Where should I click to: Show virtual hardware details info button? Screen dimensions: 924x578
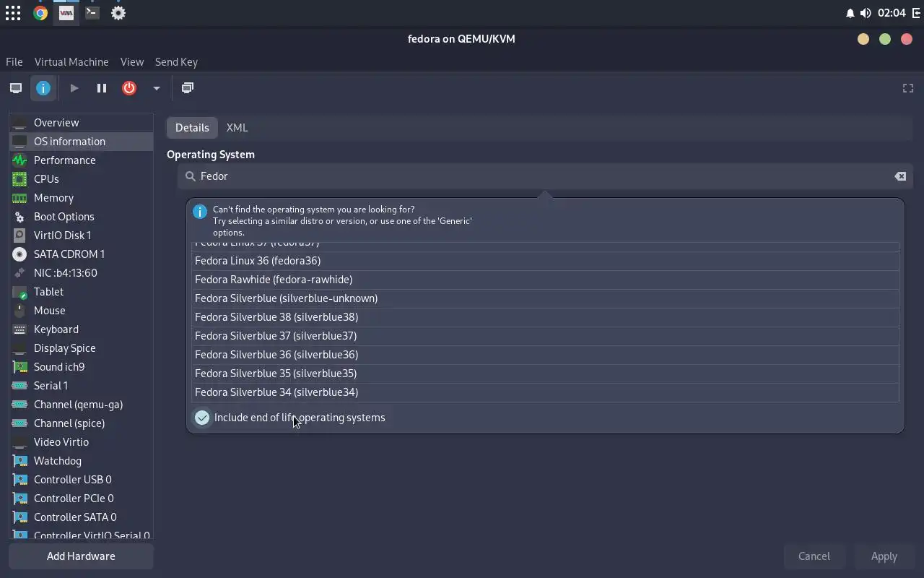pos(43,88)
